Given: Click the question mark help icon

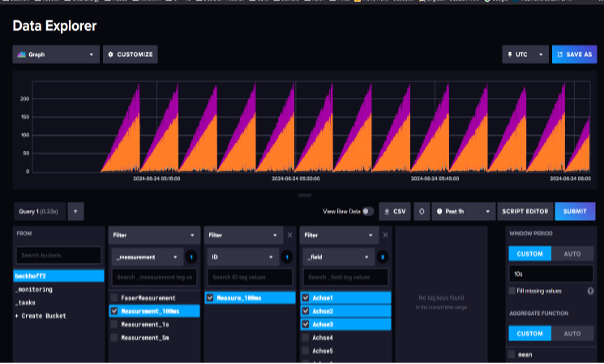Looking at the screenshot, I should (590, 291).
